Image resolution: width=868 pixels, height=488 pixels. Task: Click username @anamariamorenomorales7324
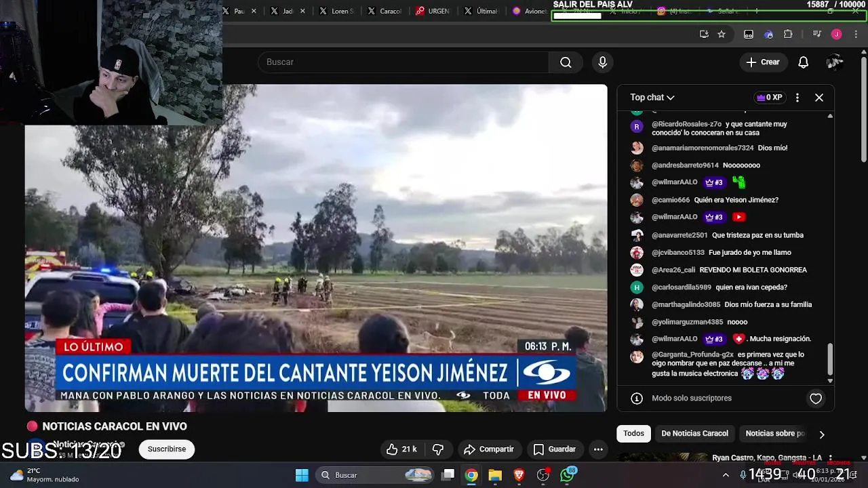pos(703,148)
